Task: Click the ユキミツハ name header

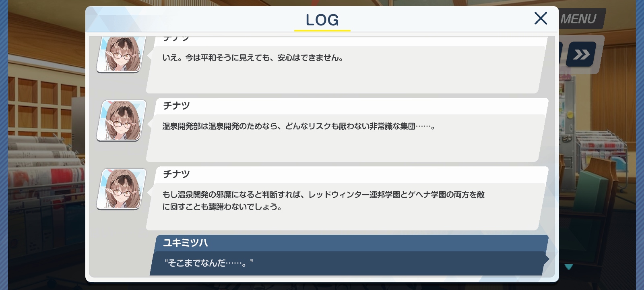Action: 186,243
